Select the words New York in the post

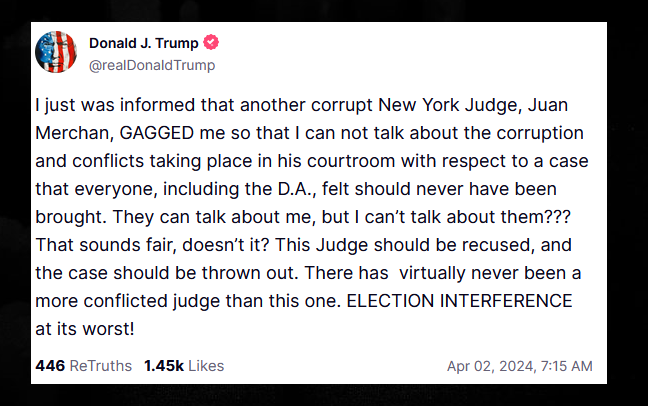[418, 105]
